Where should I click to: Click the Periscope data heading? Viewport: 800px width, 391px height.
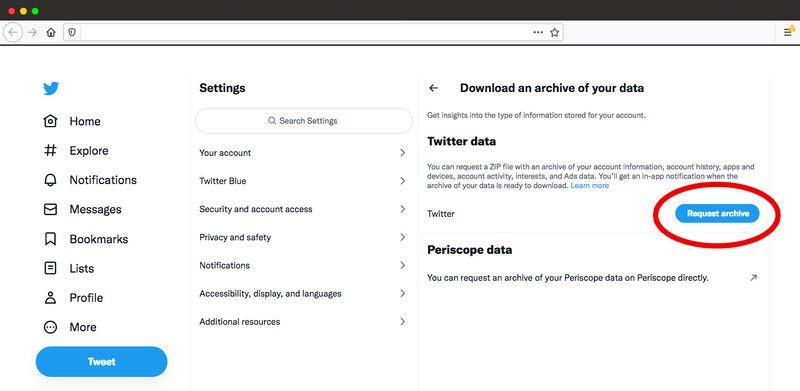tap(469, 250)
